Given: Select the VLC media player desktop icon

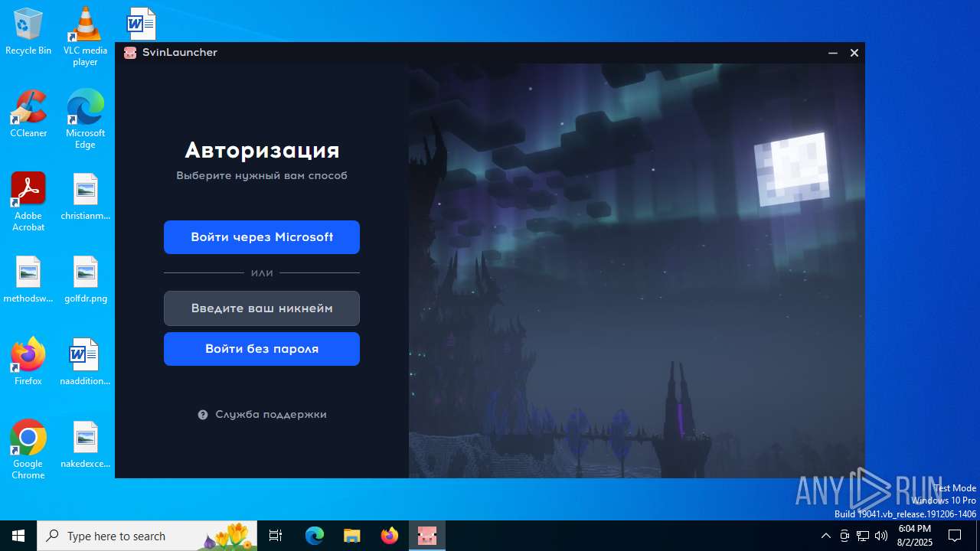Looking at the screenshot, I should 85,37.
